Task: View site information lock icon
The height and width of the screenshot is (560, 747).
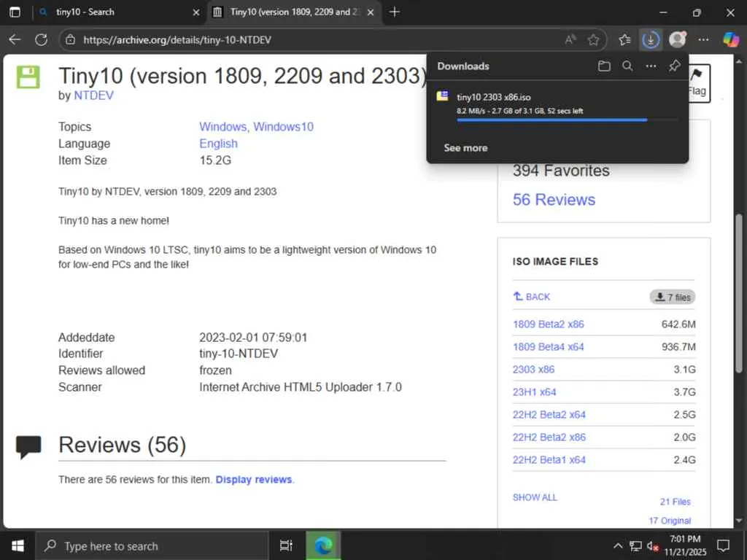Action: click(x=71, y=40)
